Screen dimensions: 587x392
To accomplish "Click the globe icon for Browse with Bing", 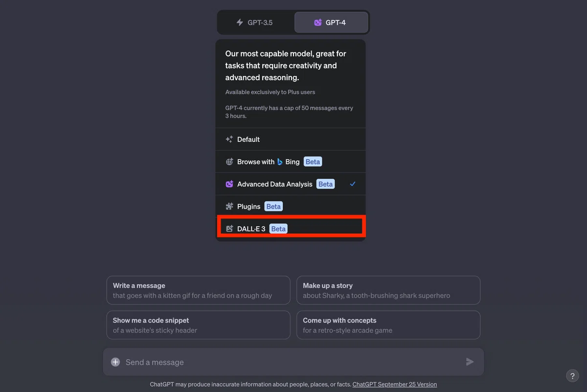I will point(229,162).
